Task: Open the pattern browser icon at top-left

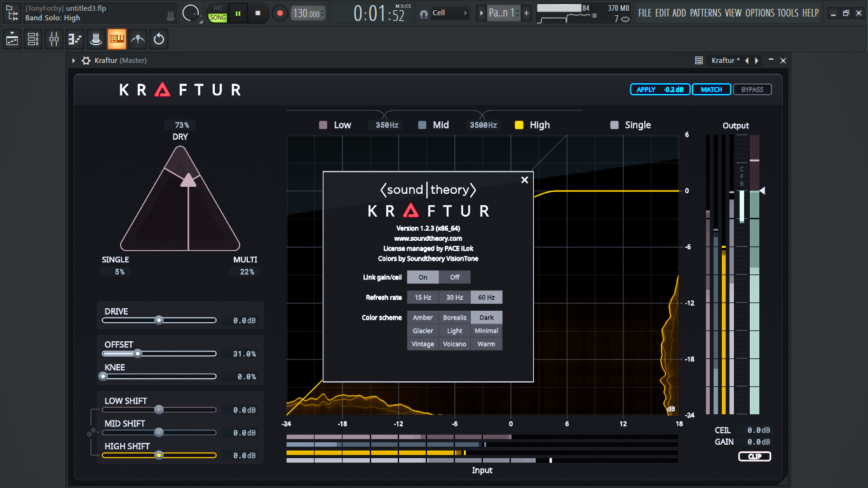Action: [x=12, y=13]
